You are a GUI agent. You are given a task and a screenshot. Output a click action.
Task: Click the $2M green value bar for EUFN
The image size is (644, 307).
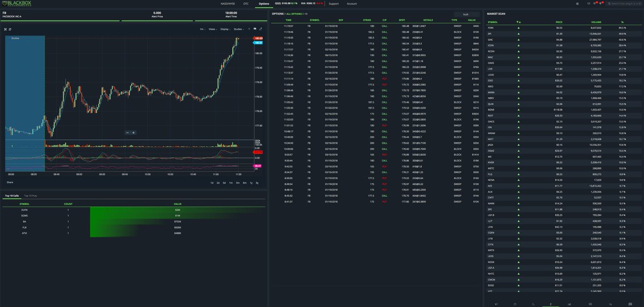tap(177, 210)
